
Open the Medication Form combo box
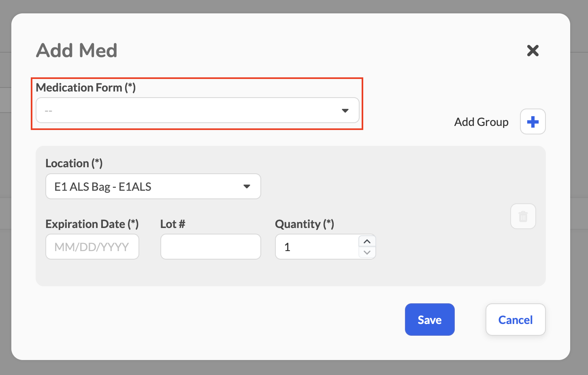click(198, 110)
